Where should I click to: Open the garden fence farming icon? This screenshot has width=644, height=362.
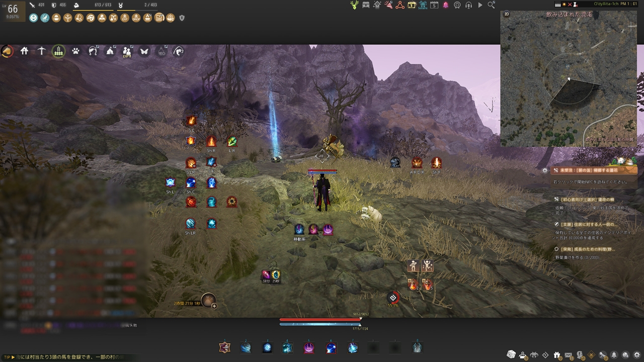[x=58, y=51]
